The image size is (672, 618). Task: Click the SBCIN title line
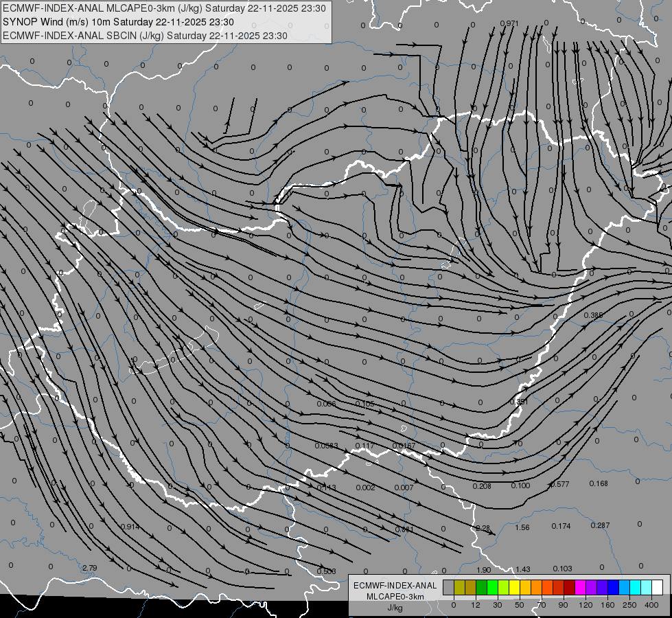click(x=145, y=36)
